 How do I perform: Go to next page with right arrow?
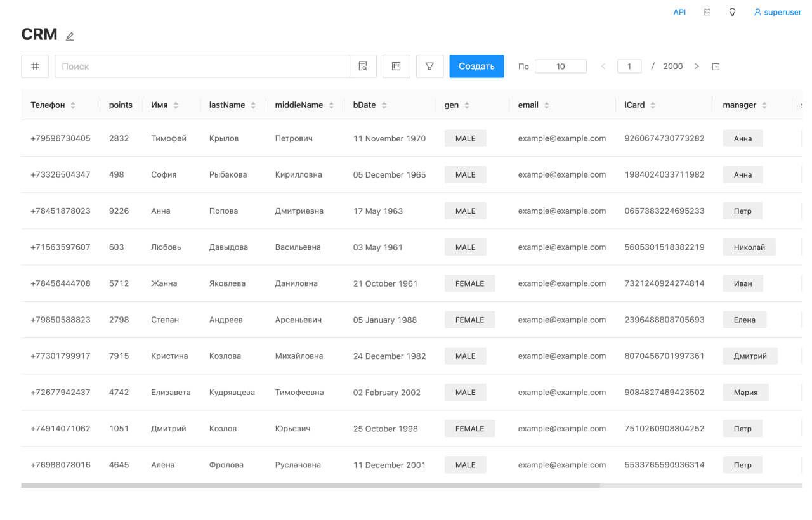click(697, 66)
